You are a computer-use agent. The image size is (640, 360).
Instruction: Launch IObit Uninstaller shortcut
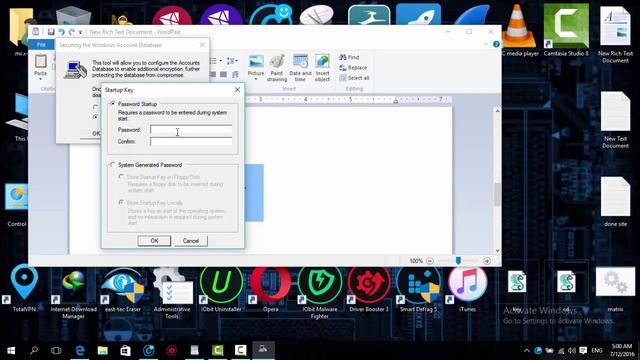[221, 289]
